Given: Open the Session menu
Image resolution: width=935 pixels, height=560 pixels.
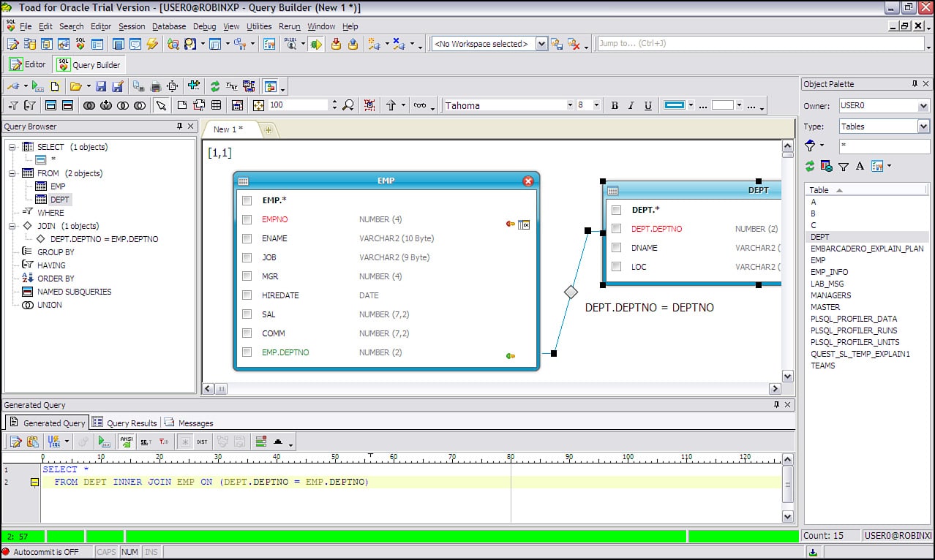Looking at the screenshot, I should coord(132,26).
